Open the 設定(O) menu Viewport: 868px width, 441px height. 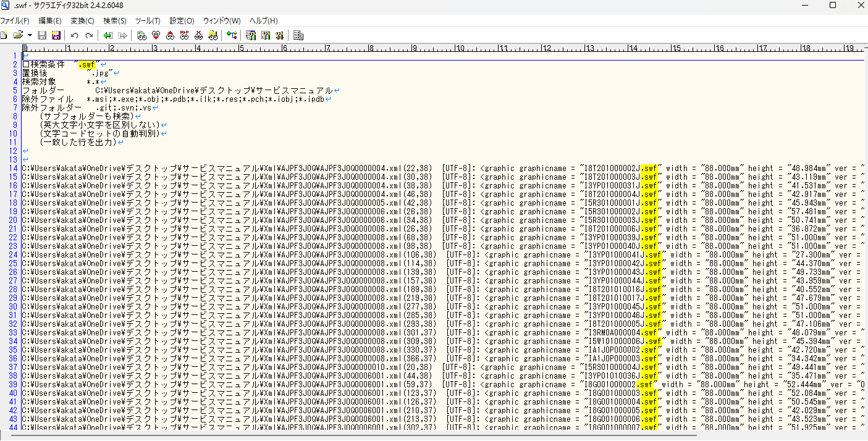182,21
